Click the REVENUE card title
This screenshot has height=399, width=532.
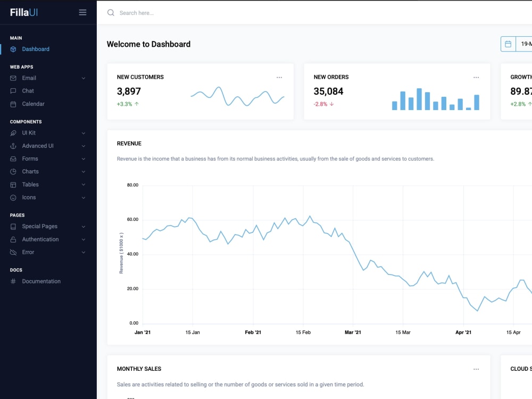(129, 144)
